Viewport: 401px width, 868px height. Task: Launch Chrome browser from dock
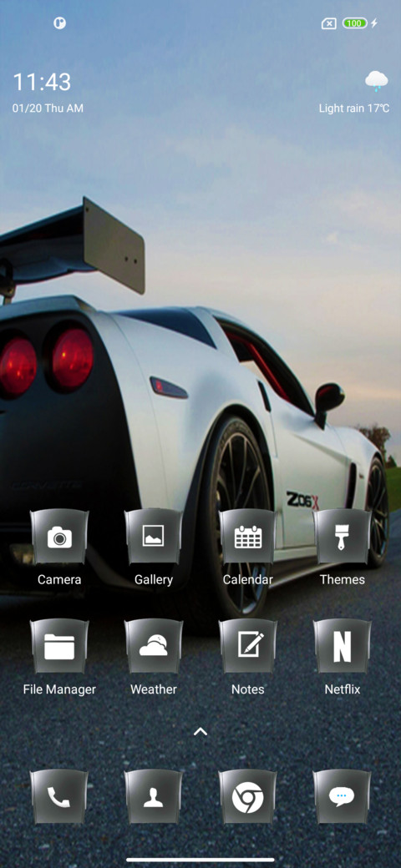tap(247, 796)
